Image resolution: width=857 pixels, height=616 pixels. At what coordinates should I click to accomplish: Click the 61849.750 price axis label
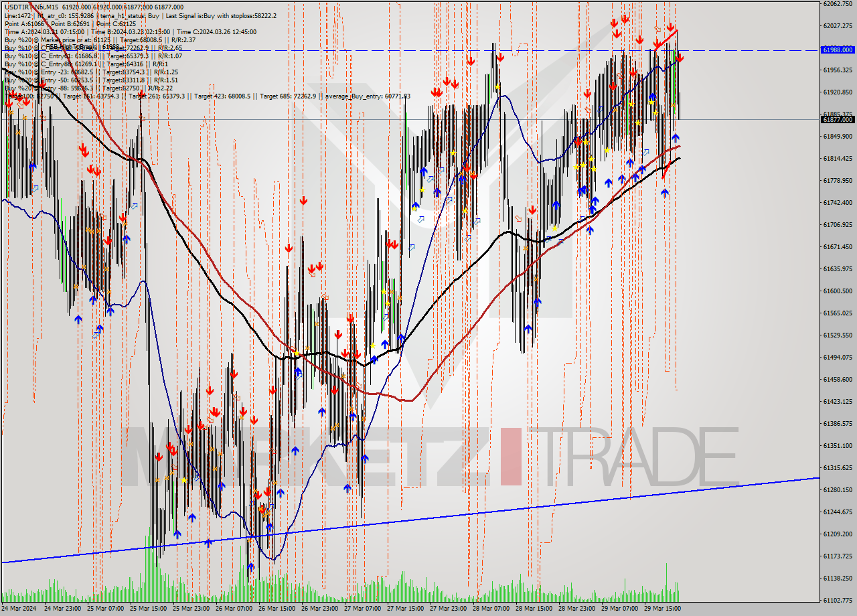838,136
